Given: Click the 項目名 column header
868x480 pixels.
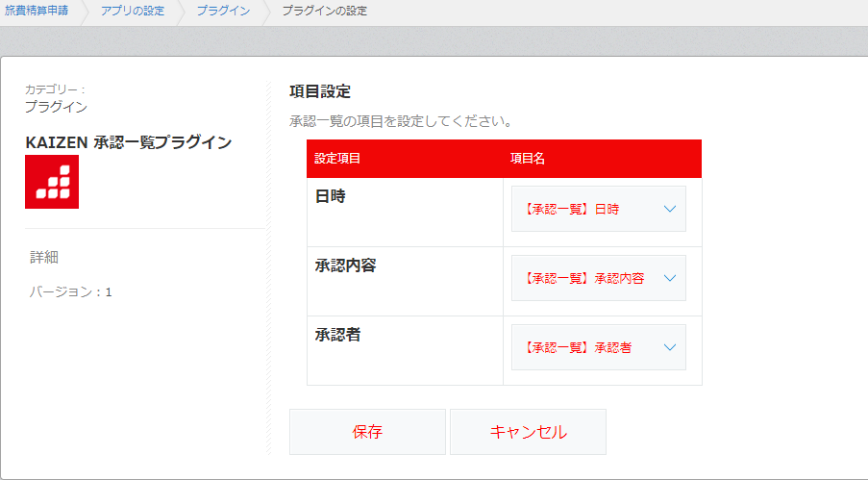Looking at the screenshot, I should [528, 159].
